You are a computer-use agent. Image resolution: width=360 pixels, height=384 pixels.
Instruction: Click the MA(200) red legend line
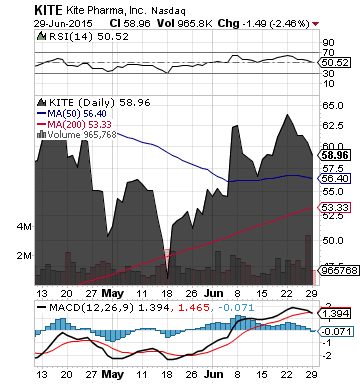point(41,124)
